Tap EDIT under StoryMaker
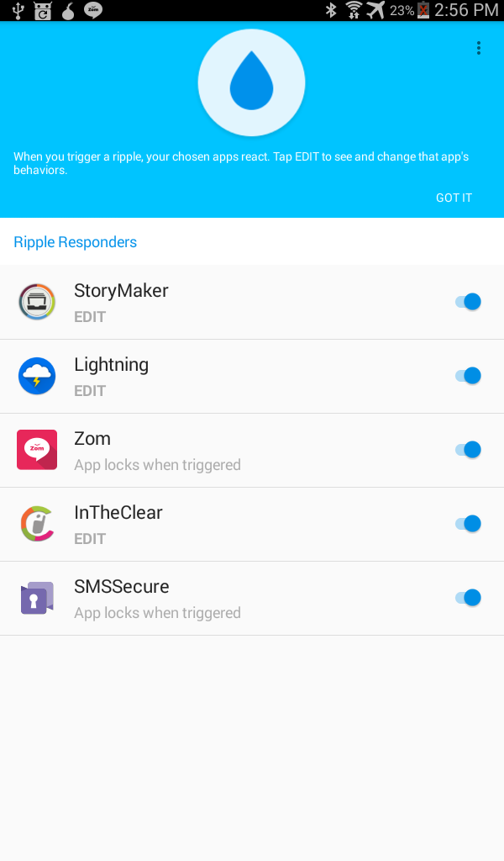 pos(90,317)
